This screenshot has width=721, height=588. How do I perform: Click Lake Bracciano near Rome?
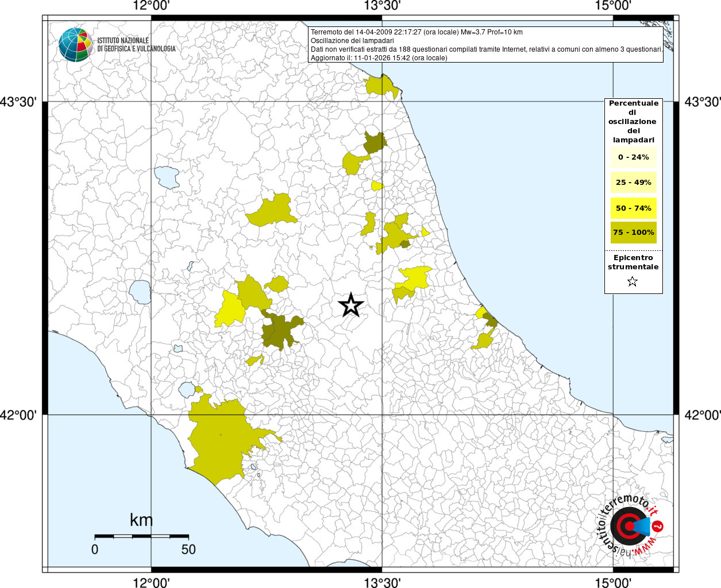pyautogui.click(x=187, y=390)
